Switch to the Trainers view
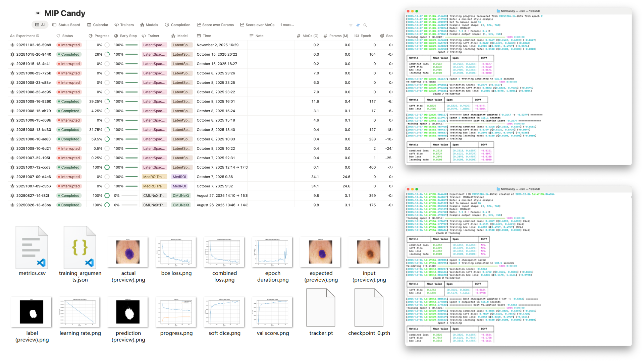The width and height of the screenshot is (644, 362). (x=124, y=24)
